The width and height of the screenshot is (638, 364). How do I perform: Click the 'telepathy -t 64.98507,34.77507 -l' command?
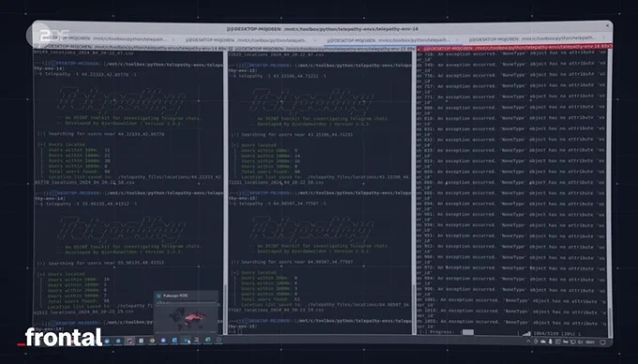pos(282,204)
